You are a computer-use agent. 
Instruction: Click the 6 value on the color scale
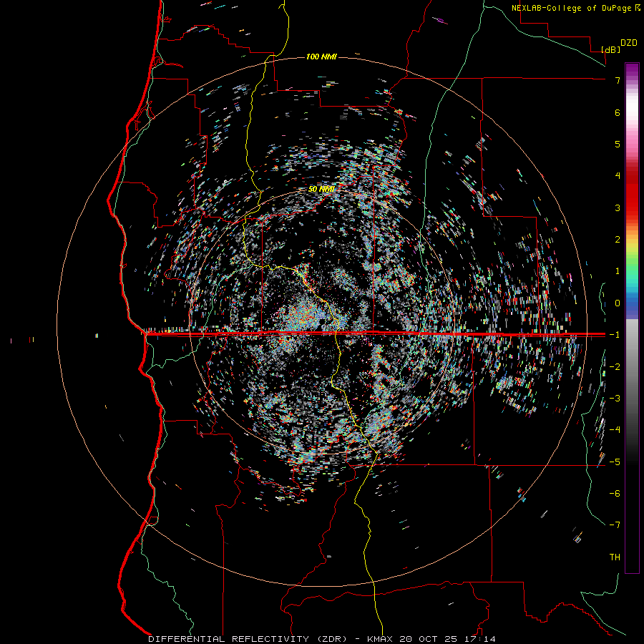[618, 112]
